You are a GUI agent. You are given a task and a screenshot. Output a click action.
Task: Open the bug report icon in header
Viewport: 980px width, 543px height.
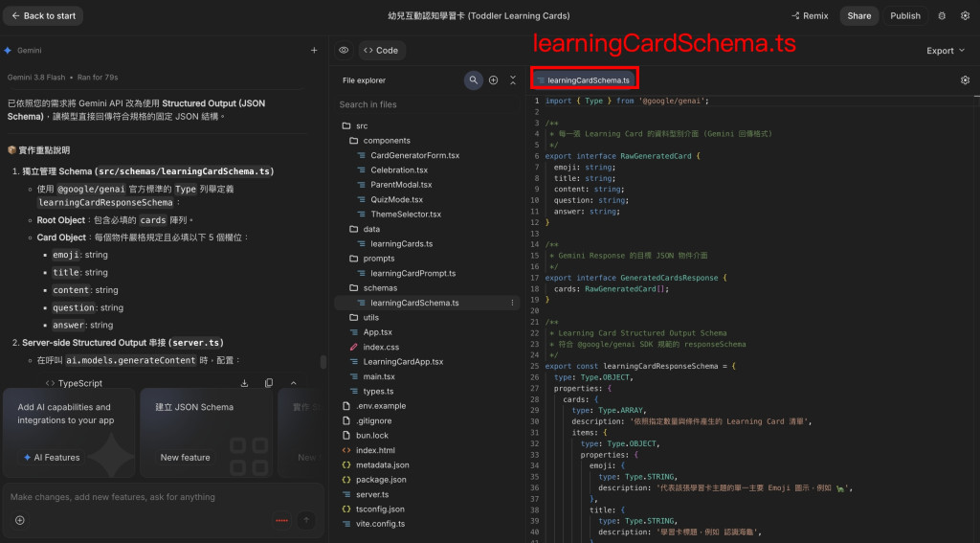click(942, 15)
